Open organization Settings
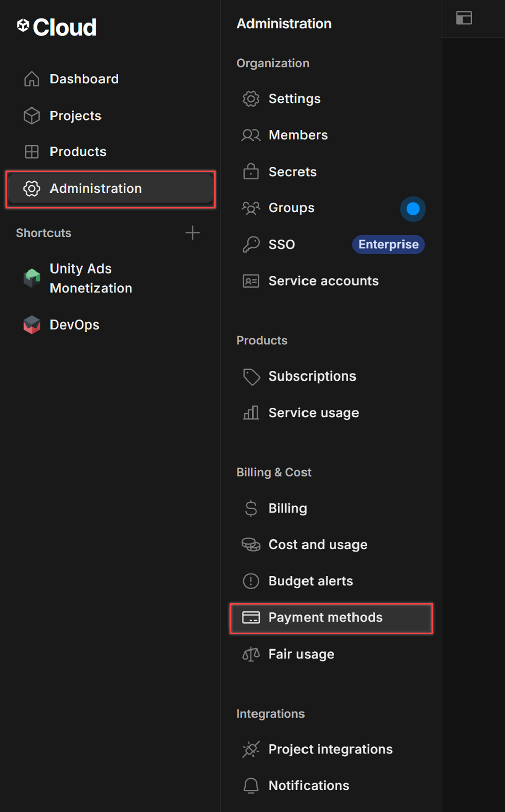The image size is (505, 812). (x=331, y=99)
